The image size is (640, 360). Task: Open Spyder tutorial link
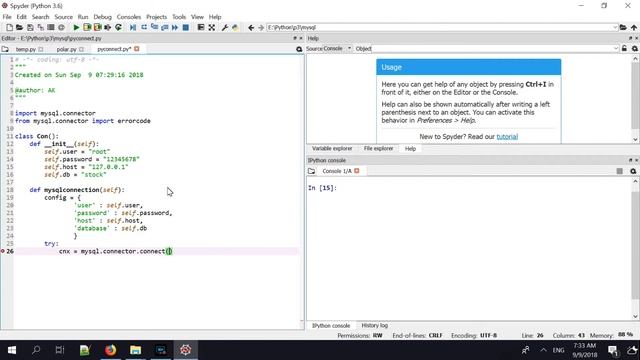(507, 137)
